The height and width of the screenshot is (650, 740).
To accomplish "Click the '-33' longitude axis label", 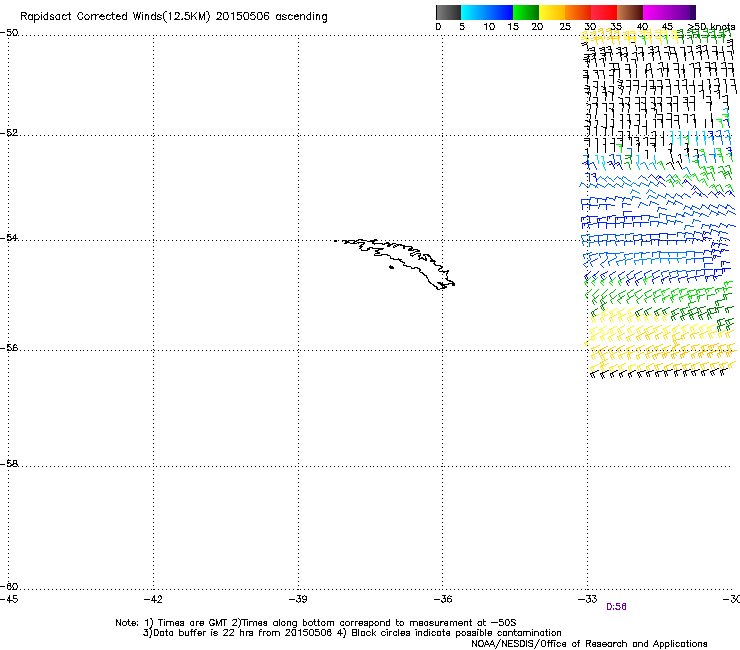I will 587,599.
